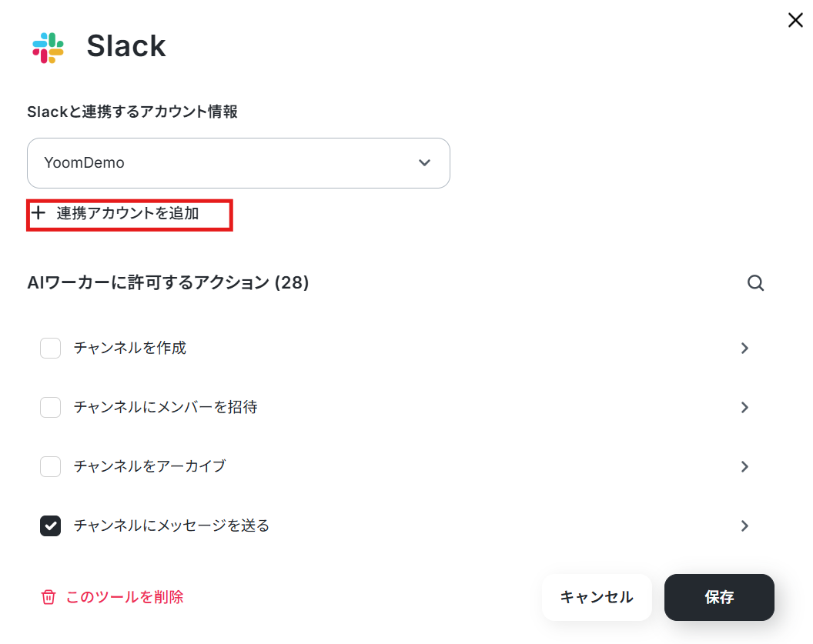Open the YoomDemo account dropdown

click(239, 162)
